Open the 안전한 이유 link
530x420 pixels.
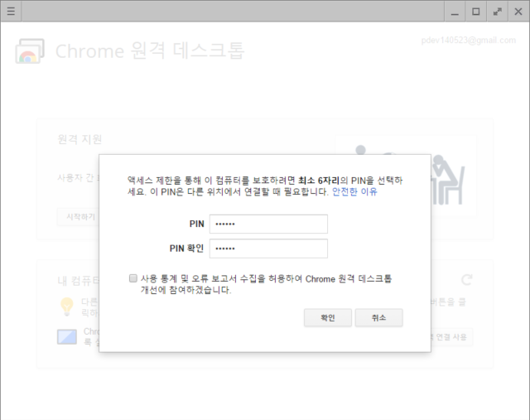pos(354,191)
